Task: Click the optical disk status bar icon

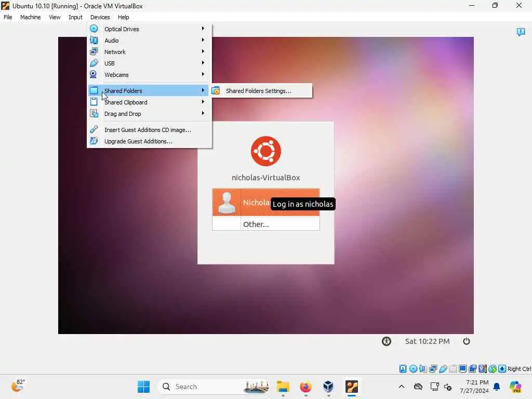Action: click(x=413, y=369)
